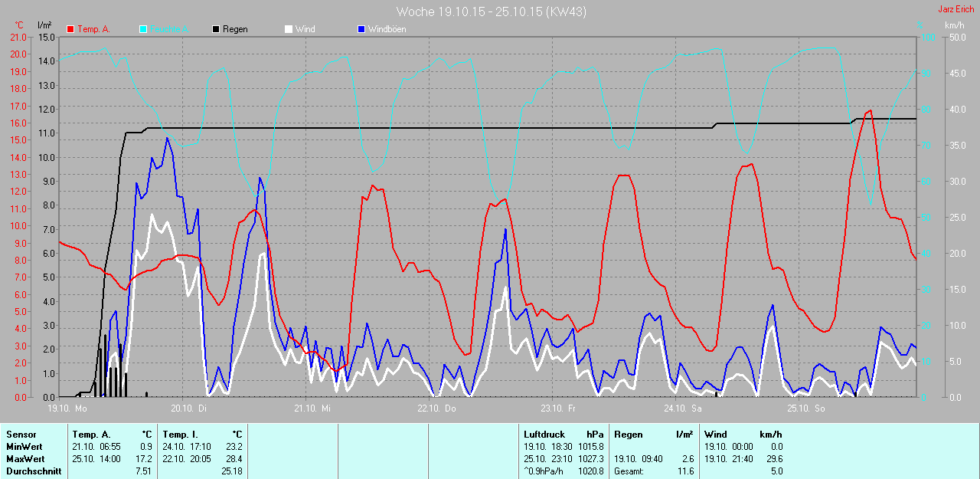Click the 'Temp. I.' column header in the table
This screenshot has height=479, width=980.
tap(180, 435)
